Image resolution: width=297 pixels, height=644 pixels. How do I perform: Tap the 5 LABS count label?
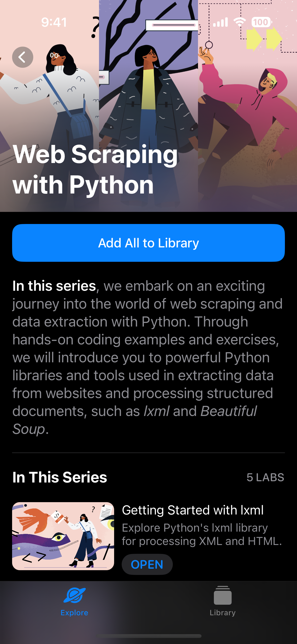[x=265, y=477]
